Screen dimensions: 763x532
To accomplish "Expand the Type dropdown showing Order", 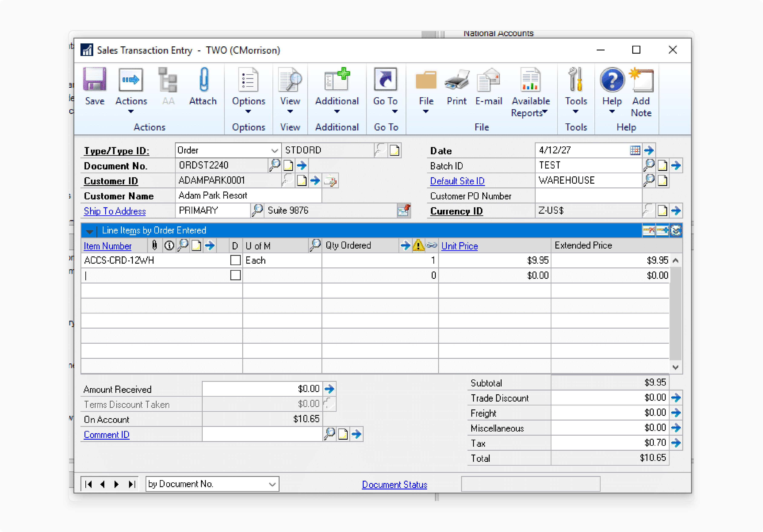I will (274, 150).
